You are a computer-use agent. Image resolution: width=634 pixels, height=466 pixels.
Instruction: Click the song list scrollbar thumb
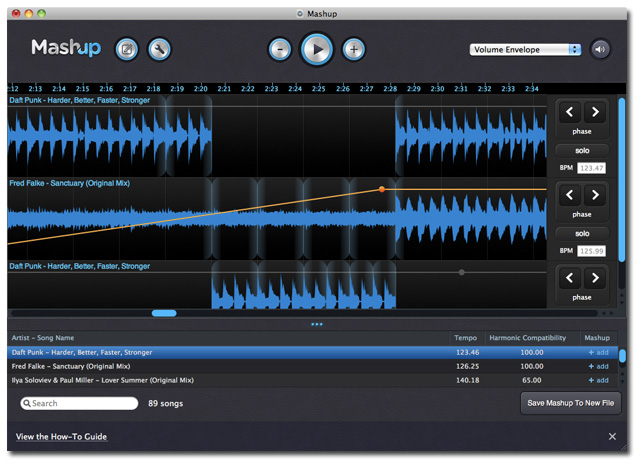click(x=622, y=356)
